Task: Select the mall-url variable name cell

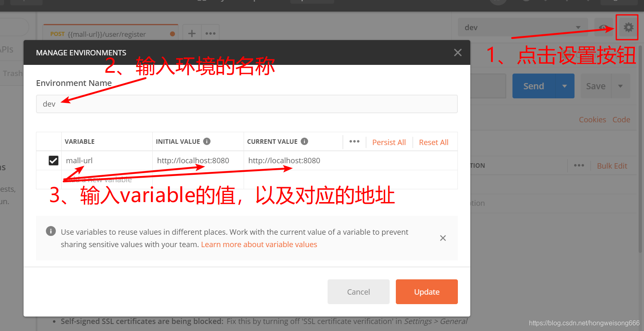Action: click(x=107, y=161)
